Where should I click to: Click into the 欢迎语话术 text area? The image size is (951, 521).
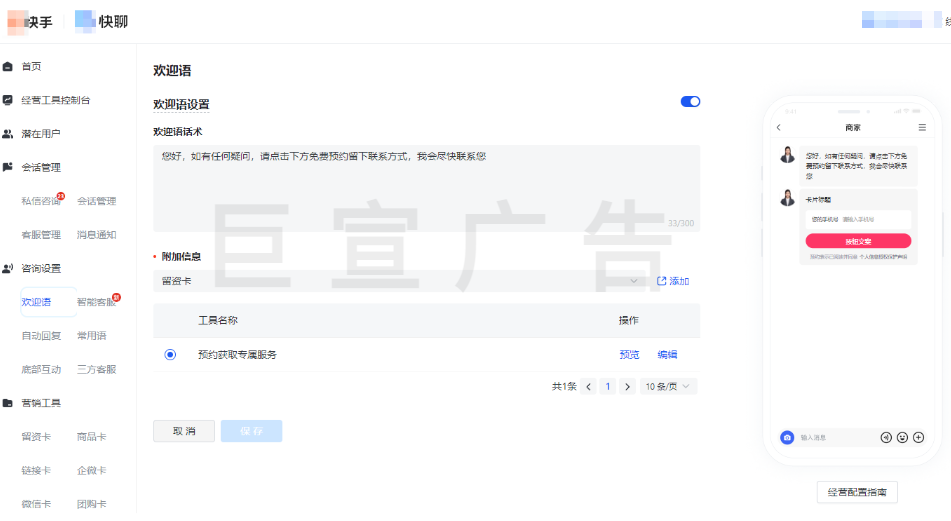(426, 189)
